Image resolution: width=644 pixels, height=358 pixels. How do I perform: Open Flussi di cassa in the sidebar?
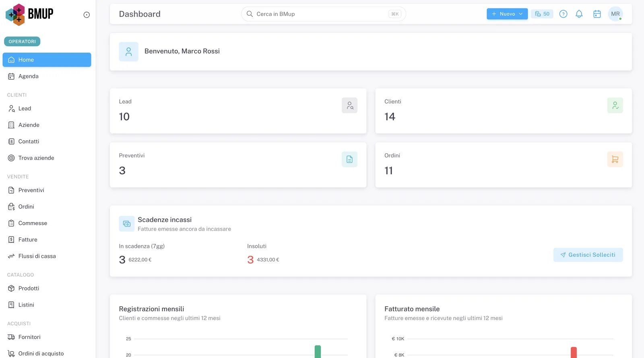[x=47, y=256]
